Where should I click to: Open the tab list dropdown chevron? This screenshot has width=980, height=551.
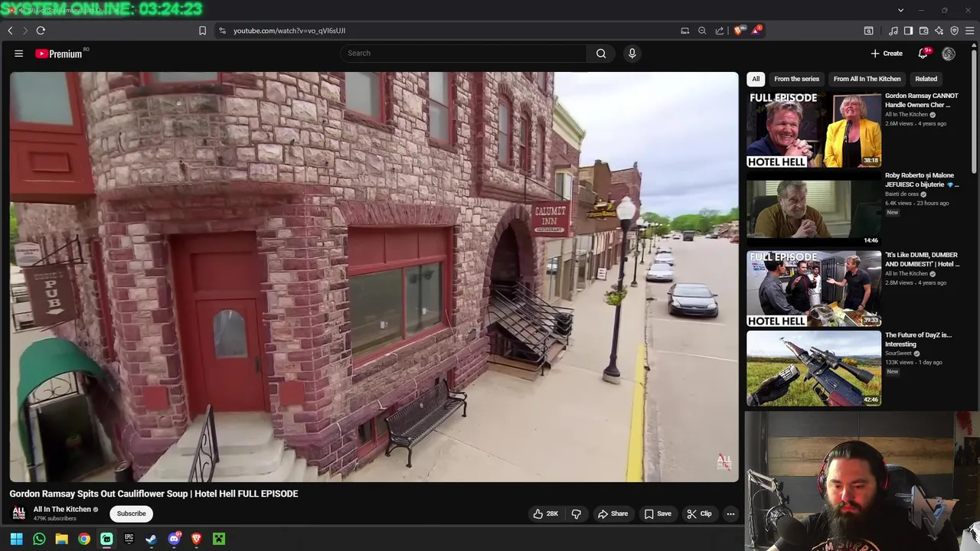pyautogui.click(x=900, y=10)
